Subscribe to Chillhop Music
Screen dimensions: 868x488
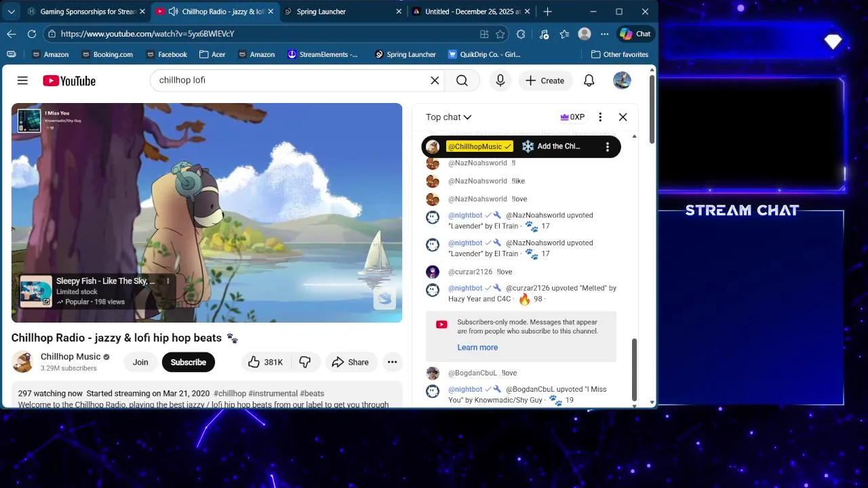pos(189,362)
